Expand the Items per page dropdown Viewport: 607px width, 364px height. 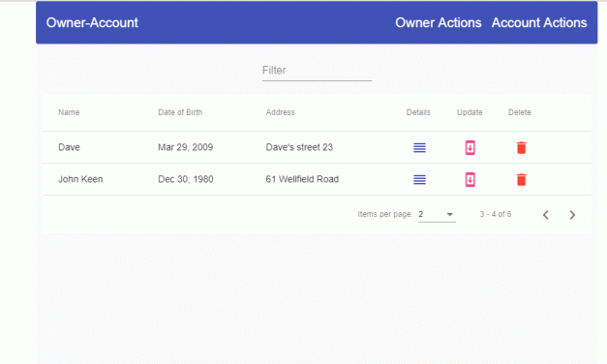pos(437,215)
